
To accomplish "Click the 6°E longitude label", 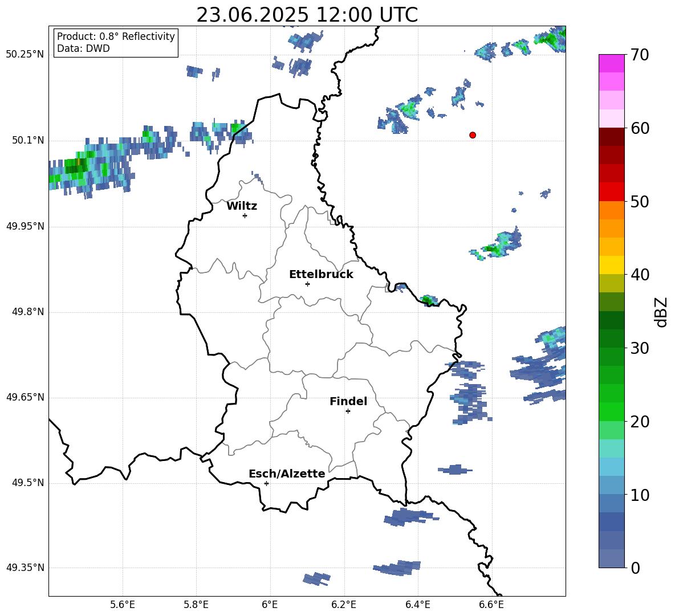I will [270, 605].
